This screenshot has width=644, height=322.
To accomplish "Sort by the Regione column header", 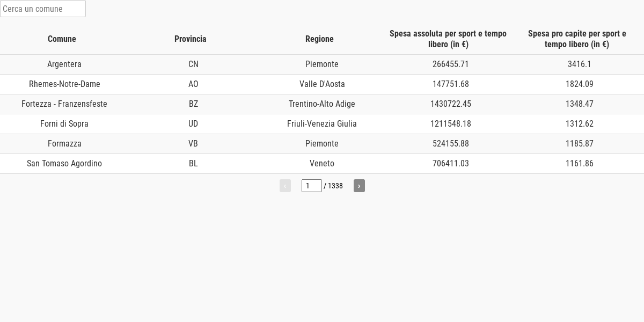I will tap(319, 39).
